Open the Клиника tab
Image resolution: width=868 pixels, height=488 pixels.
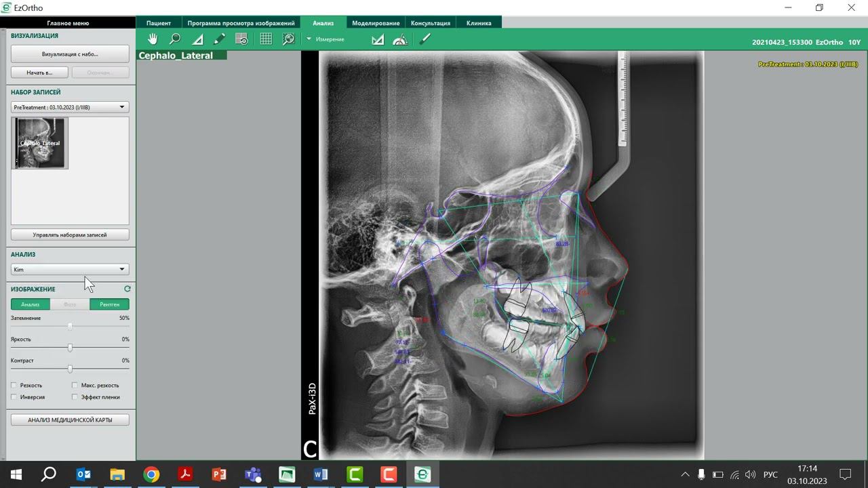479,22
